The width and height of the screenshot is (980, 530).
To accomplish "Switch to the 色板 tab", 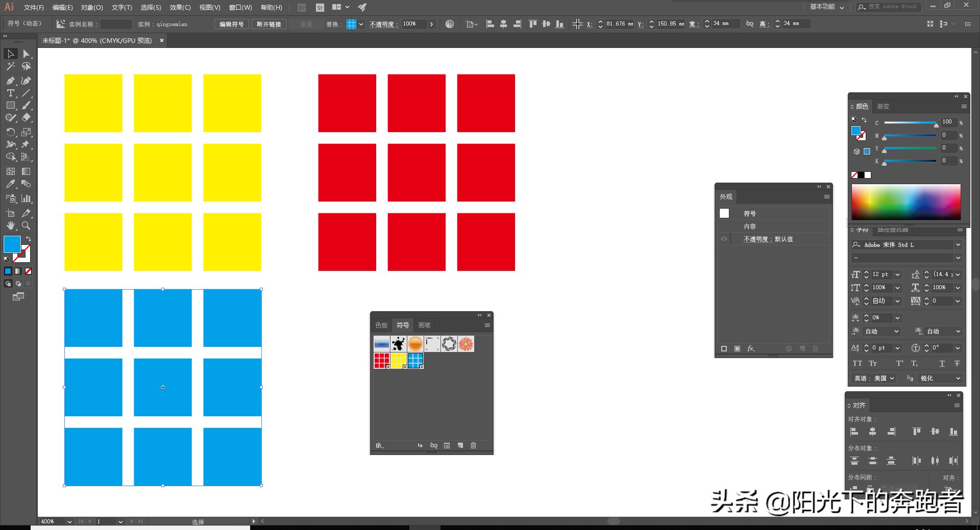I will point(381,325).
